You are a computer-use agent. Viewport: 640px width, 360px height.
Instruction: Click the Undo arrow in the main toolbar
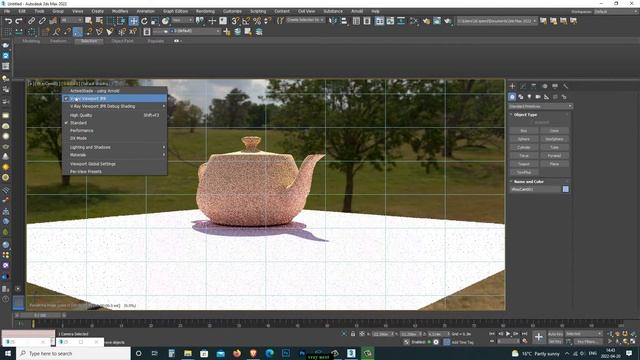[x=8, y=21]
